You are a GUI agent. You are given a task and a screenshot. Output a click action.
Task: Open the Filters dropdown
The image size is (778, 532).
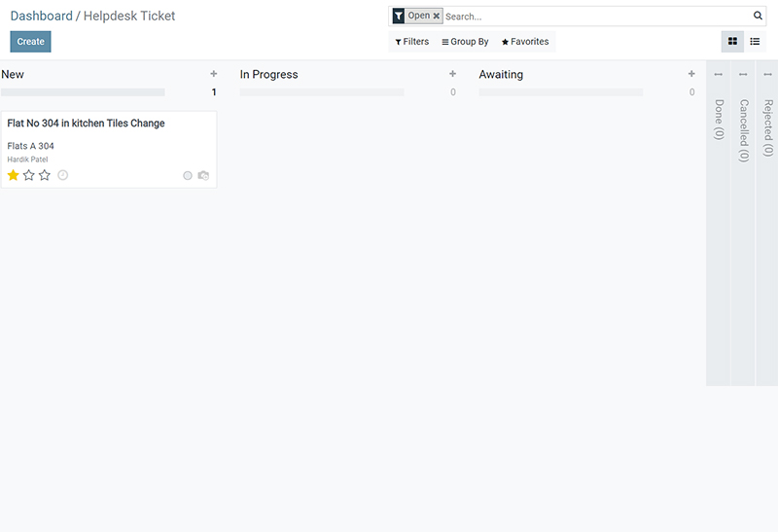(x=411, y=42)
